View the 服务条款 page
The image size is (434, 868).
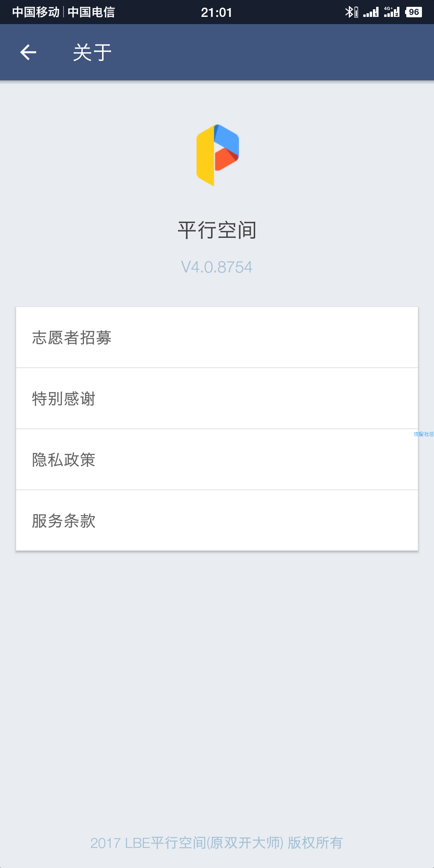(x=217, y=520)
